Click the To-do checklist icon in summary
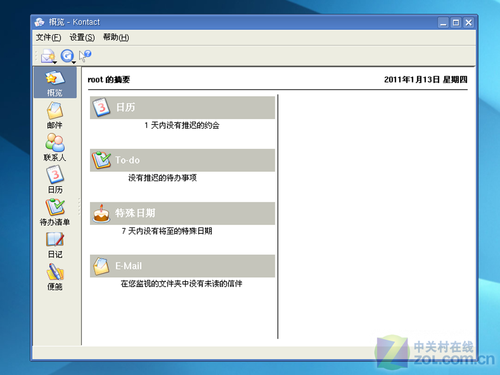 [x=101, y=160]
